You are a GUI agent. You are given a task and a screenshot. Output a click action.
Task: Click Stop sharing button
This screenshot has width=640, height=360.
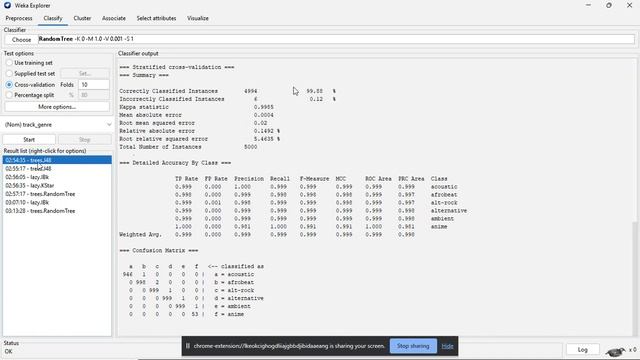pyautogui.click(x=413, y=346)
